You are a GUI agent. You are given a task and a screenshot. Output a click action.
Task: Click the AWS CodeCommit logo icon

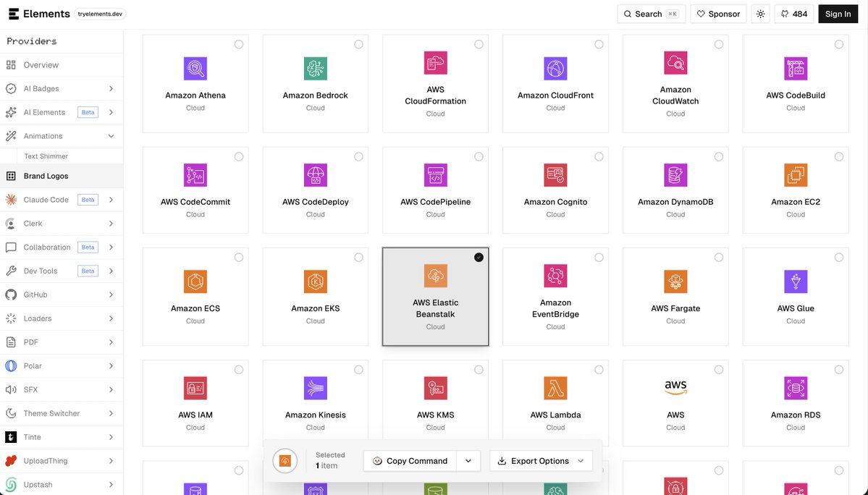(x=195, y=175)
